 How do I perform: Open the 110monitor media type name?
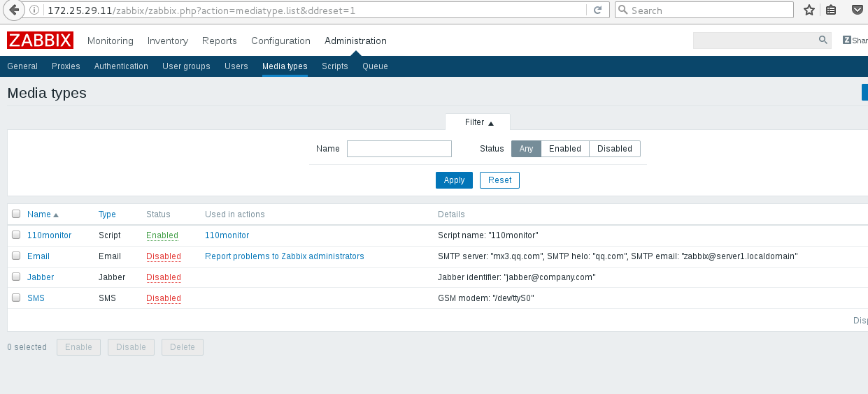tap(49, 235)
